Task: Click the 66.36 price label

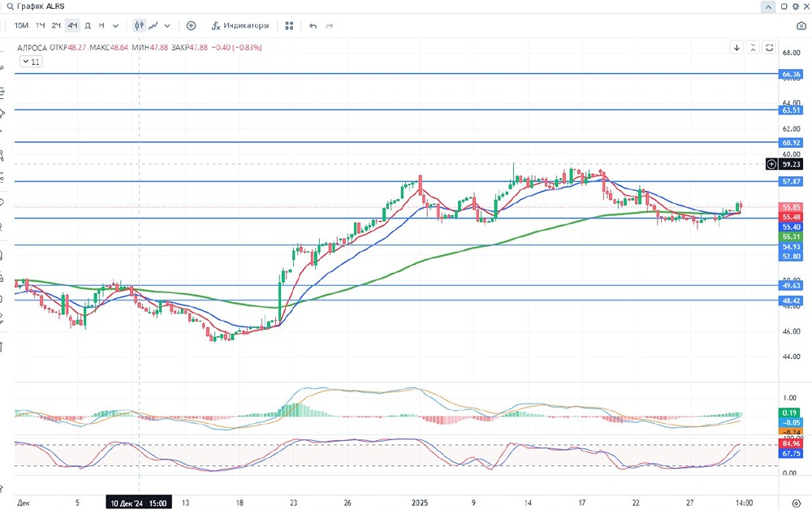Action: click(x=791, y=74)
